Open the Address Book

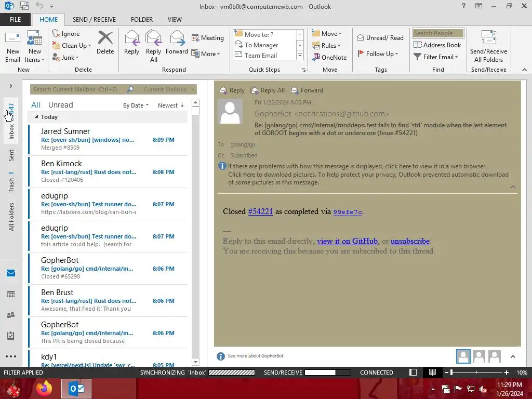pos(437,45)
